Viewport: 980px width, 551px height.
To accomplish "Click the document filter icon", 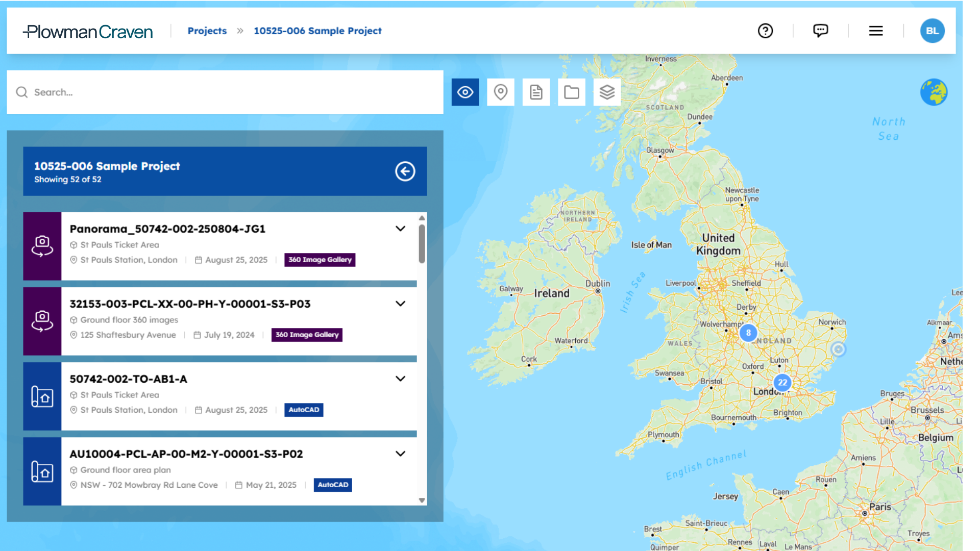I will click(x=536, y=92).
